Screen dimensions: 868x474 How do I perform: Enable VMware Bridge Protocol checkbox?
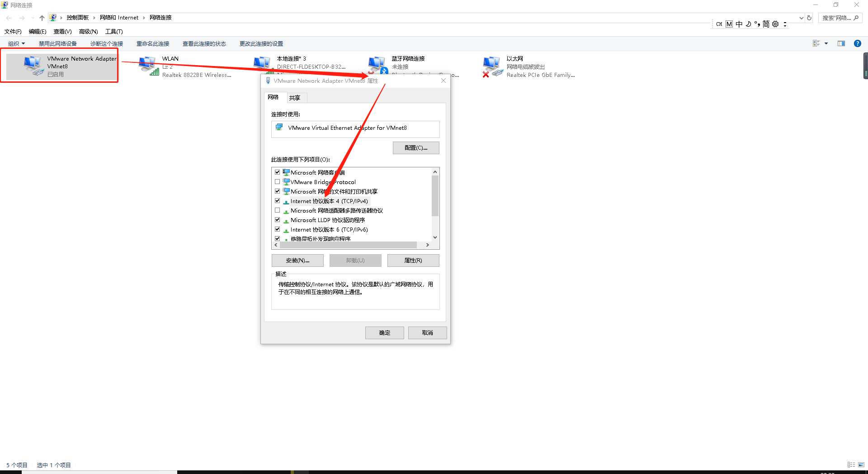(278, 182)
